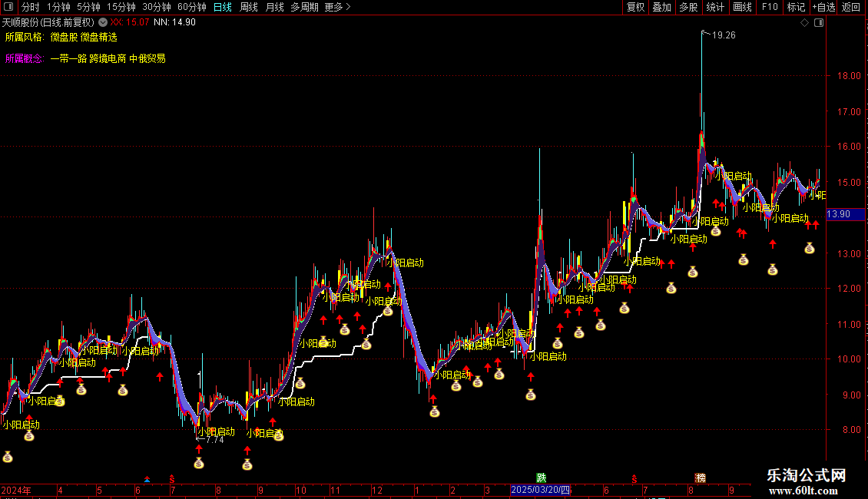Select the 15分钟 period tab
The width and height of the screenshot is (868, 499).
tap(121, 7)
